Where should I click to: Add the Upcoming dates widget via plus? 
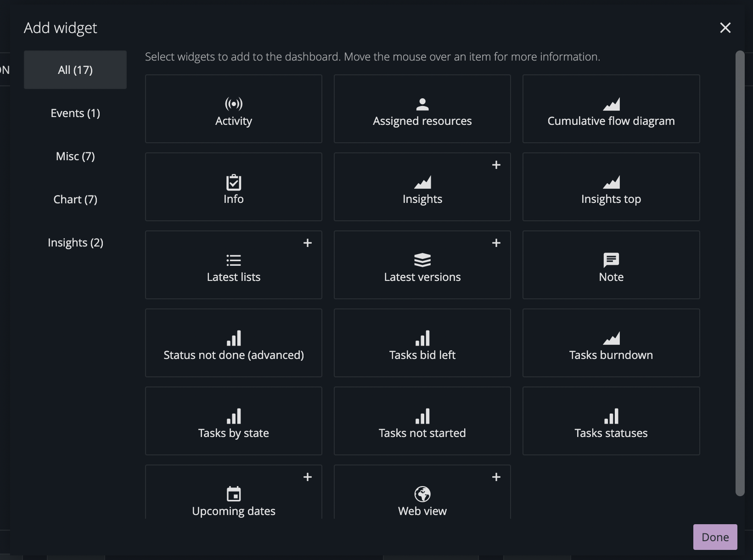click(x=307, y=477)
